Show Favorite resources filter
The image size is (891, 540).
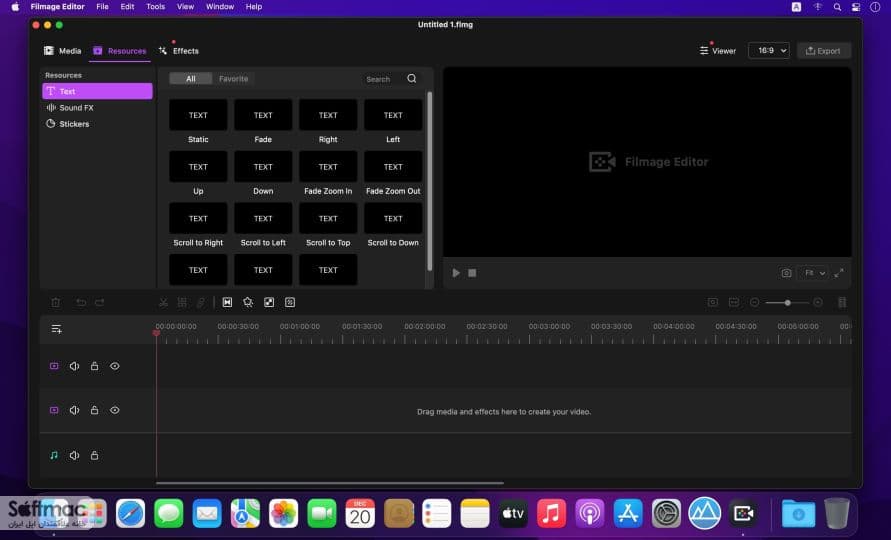point(234,78)
